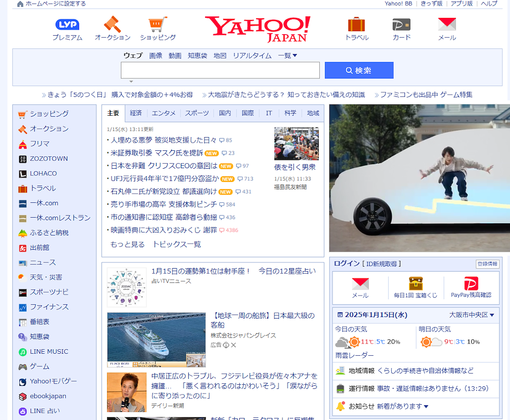Open the PayPay Card icon in header
The height and width of the screenshot is (420, 510).
click(x=401, y=24)
